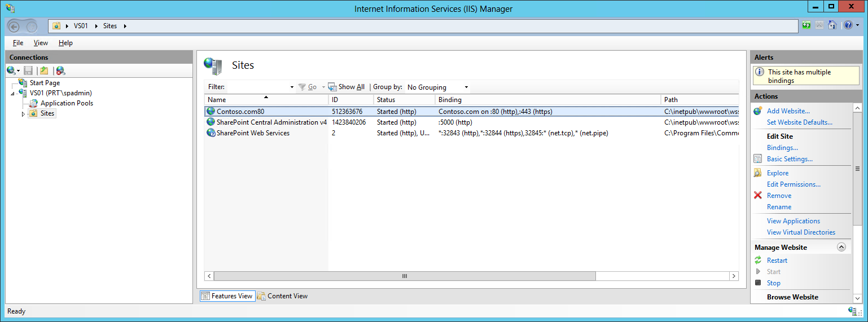Click the SharePoint Central Administration globe icon

click(211, 122)
